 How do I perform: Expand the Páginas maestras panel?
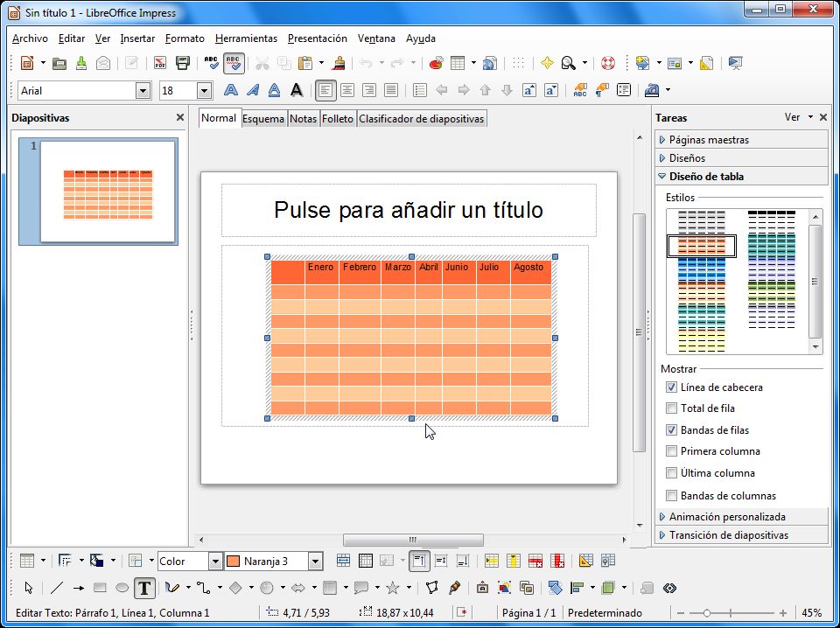(709, 139)
